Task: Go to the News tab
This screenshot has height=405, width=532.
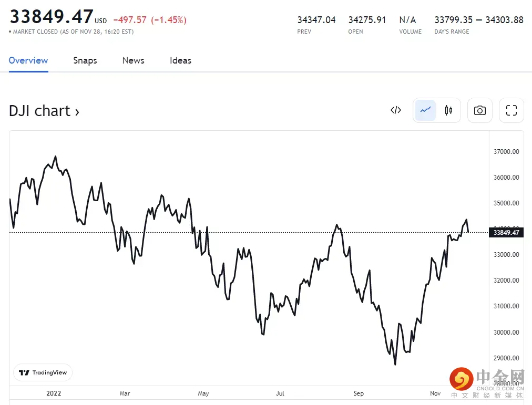Action: coord(133,60)
